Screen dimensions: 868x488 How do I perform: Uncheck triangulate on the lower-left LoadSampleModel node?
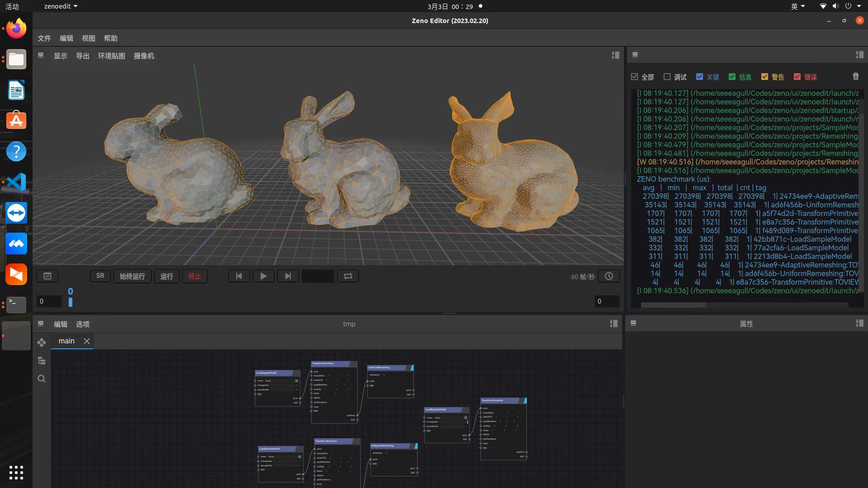pos(299,461)
